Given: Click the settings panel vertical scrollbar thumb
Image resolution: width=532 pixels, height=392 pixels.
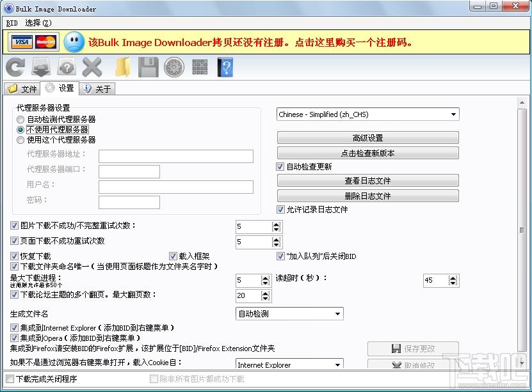Looking at the screenshot, I should tap(522, 230).
